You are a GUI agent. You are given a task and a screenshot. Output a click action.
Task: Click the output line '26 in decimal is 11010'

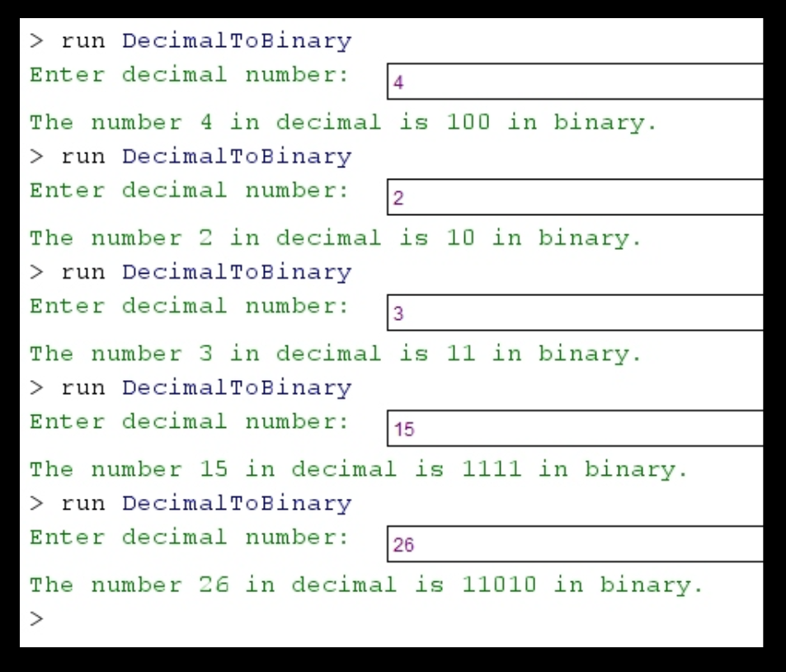[366, 585]
